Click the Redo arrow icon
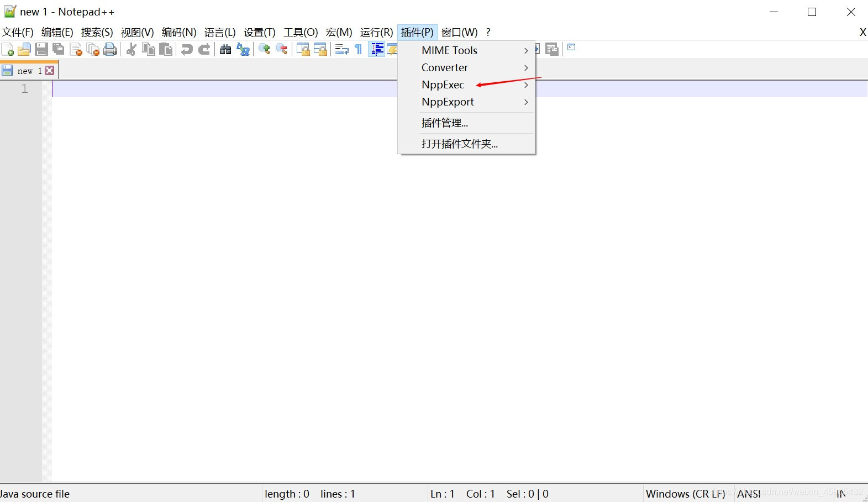 click(x=204, y=49)
